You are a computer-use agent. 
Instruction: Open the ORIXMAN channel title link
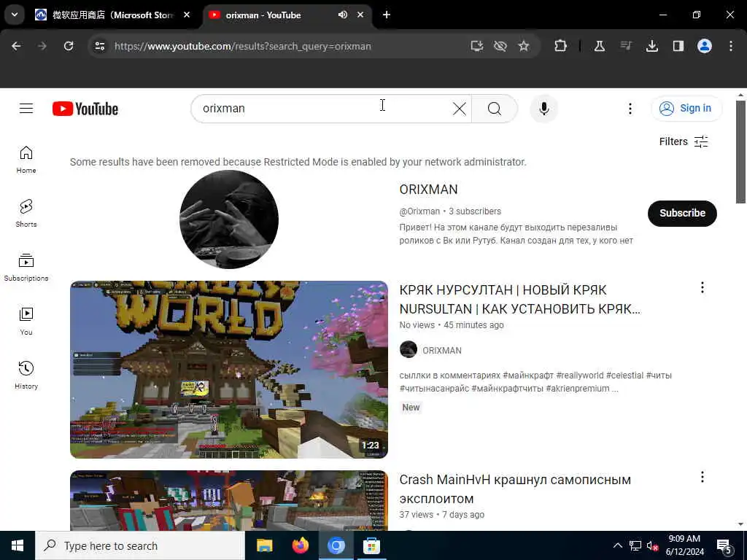(428, 190)
